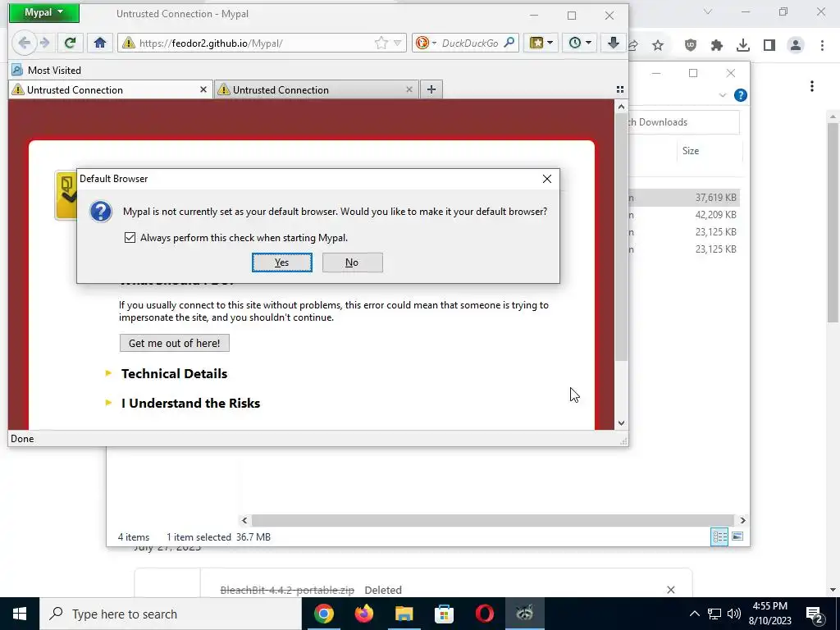Viewport: 840px width, 630px height.
Task: Open the URL history dropdown arrow
Action: pyautogui.click(x=398, y=43)
